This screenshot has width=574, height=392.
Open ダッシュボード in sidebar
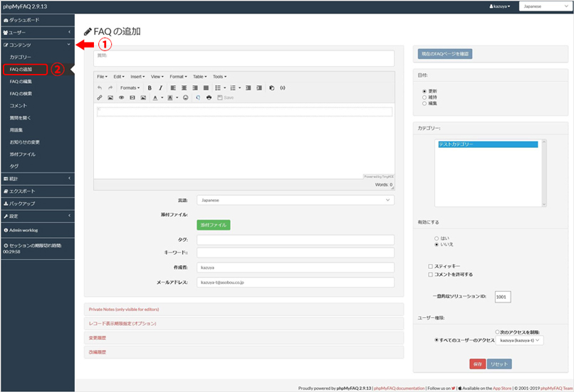[37, 20]
